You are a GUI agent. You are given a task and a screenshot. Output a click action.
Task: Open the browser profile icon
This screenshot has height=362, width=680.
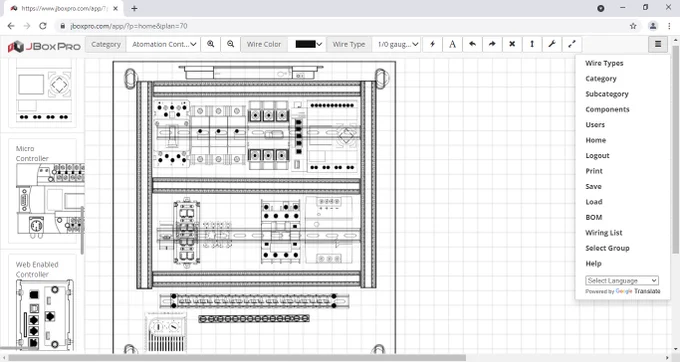(653, 26)
